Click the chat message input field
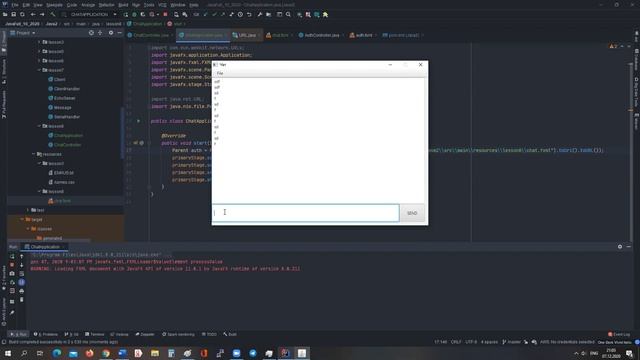The image size is (640, 360). [x=306, y=213]
